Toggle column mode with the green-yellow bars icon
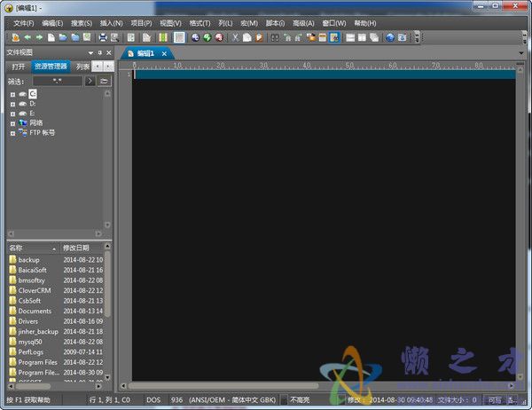This screenshot has height=410, width=532. (x=163, y=37)
